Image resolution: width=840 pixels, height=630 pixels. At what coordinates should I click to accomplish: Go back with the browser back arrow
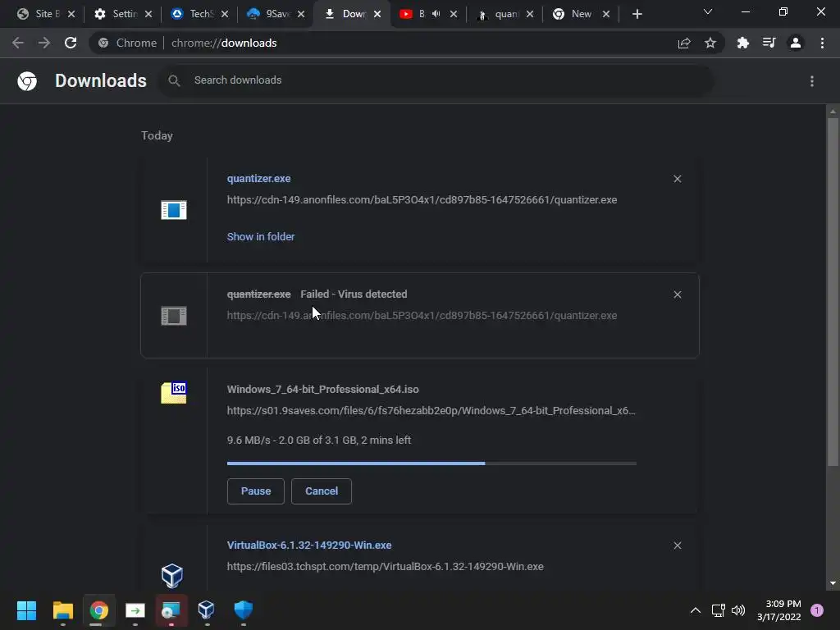18,43
